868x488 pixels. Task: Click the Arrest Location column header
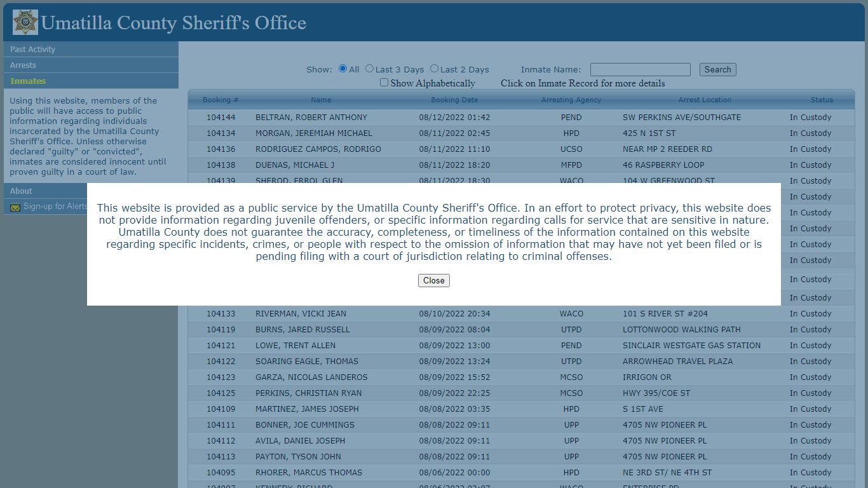pos(705,100)
